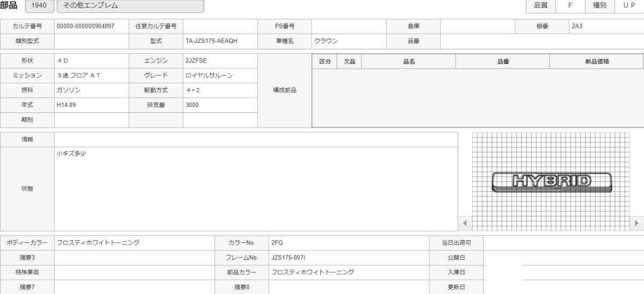This screenshot has height=294, width=644.
Task: Click the empty 倉庫 field
Action: pos(478,26)
